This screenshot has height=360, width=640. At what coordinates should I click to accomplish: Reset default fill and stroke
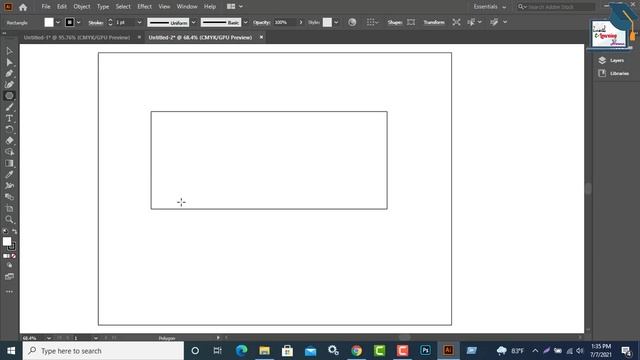(5, 231)
